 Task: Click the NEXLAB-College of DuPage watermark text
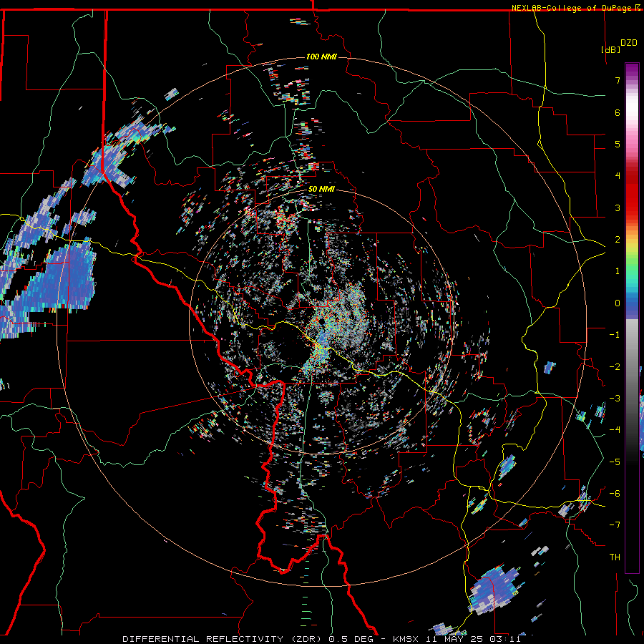pos(572,8)
